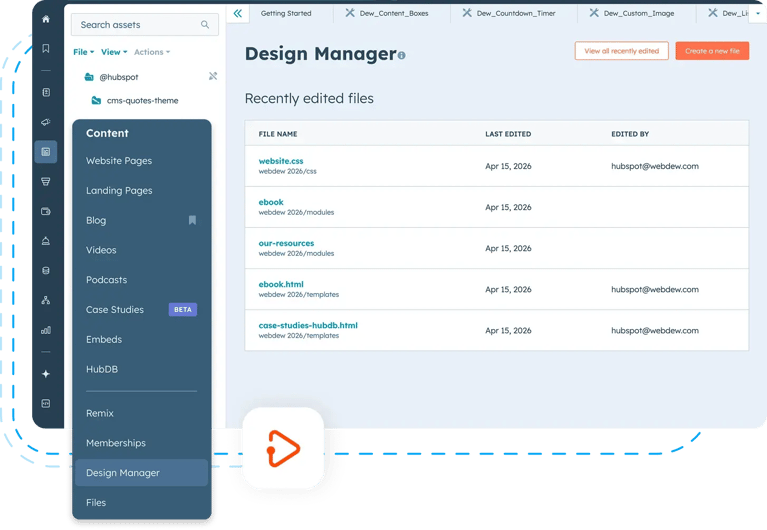
Task: Click the Create a new file button
Action: [712, 51]
